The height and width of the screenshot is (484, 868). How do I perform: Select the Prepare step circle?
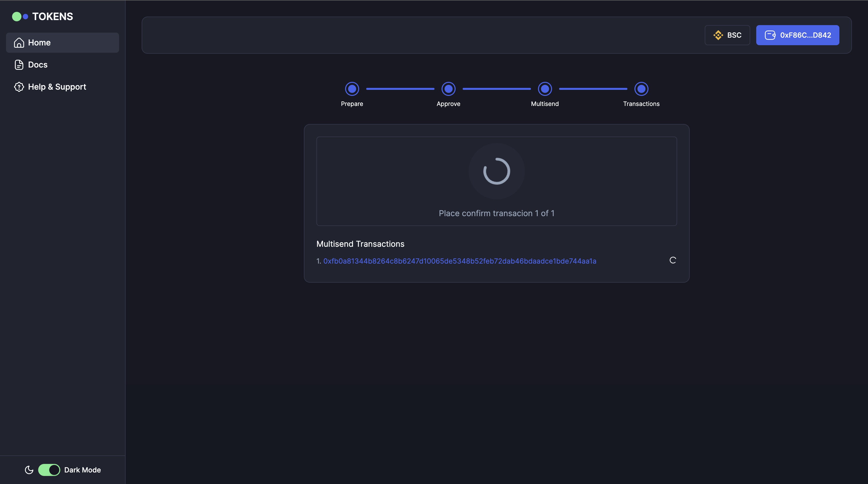point(352,89)
